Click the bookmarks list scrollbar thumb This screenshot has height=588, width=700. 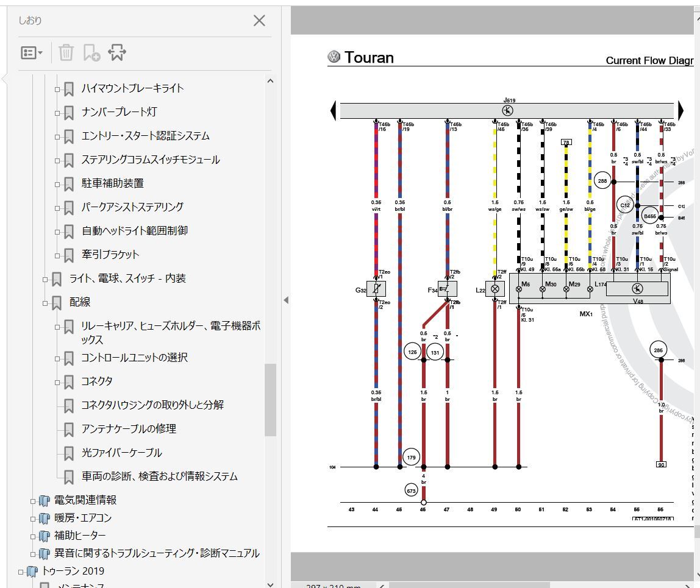coord(270,400)
